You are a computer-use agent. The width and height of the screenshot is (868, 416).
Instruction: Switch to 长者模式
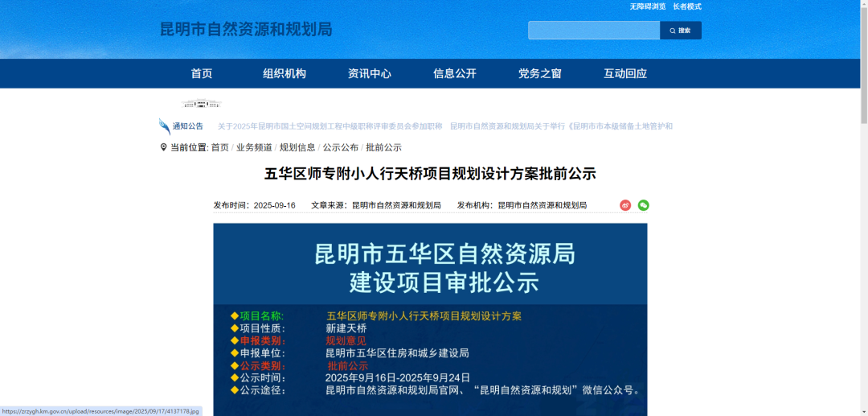pos(687,6)
